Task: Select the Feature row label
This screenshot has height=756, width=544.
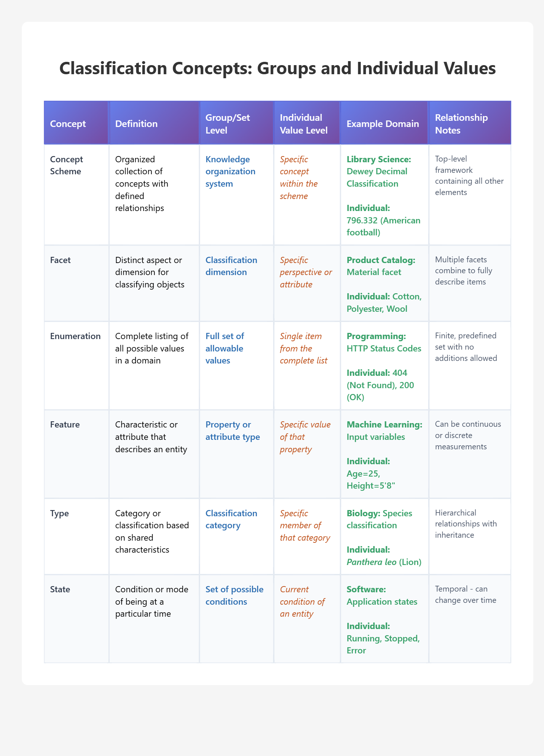Action: [65, 425]
